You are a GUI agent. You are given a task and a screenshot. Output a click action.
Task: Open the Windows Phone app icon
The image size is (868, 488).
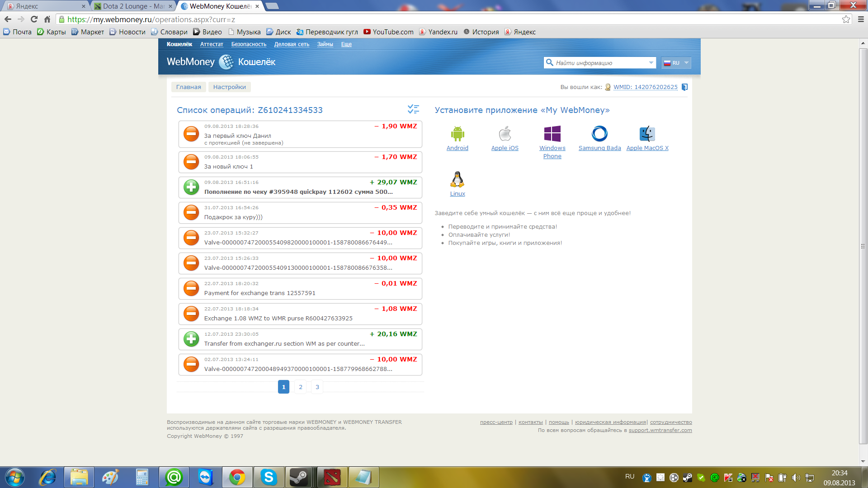(x=552, y=134)
